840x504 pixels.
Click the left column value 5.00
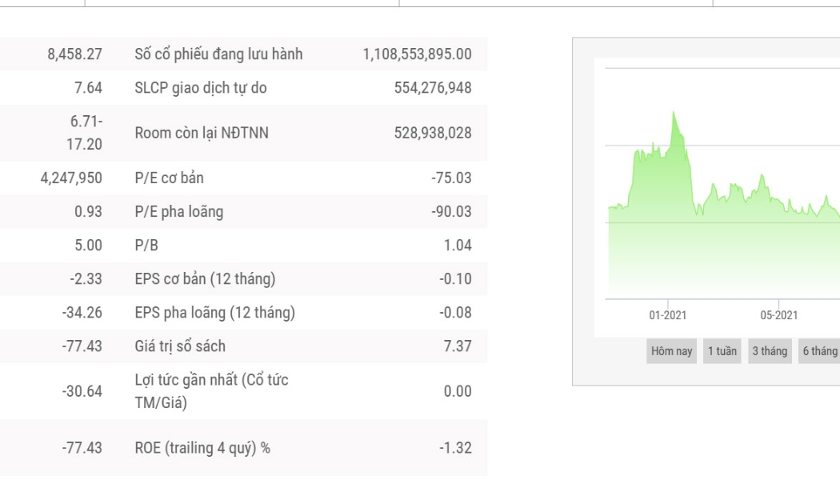[x=88, y=246]
